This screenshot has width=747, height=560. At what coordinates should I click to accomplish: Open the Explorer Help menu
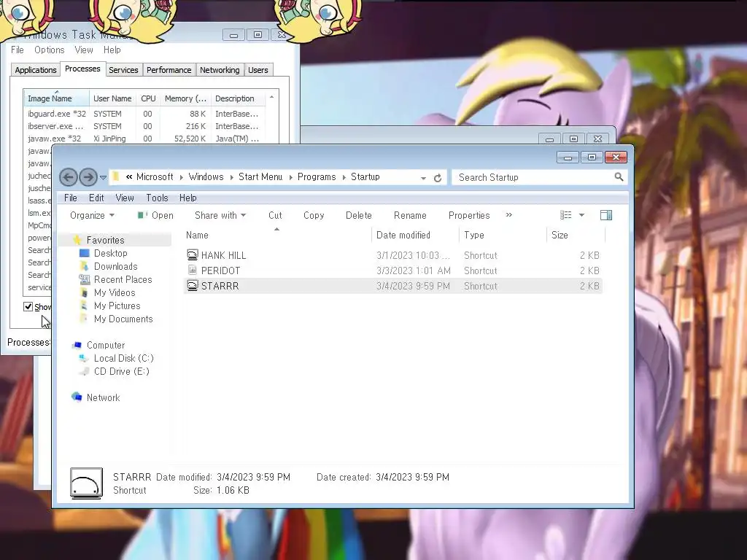click(x=187, y=198)
